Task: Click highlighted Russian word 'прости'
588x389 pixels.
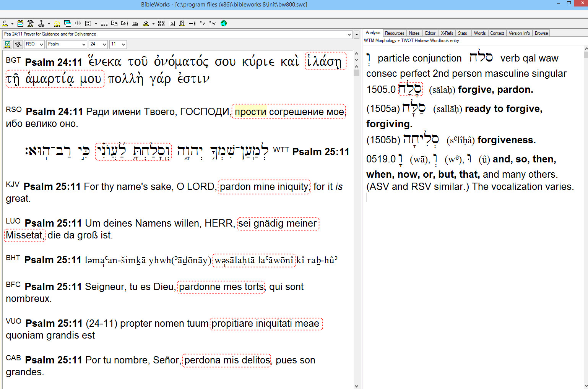Action: click(250, 112)
